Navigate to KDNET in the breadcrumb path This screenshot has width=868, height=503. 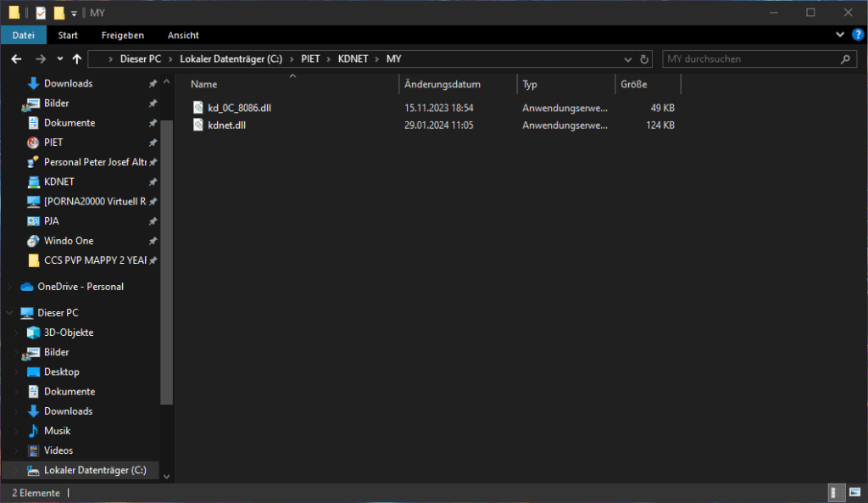click(x=353, y=59)
